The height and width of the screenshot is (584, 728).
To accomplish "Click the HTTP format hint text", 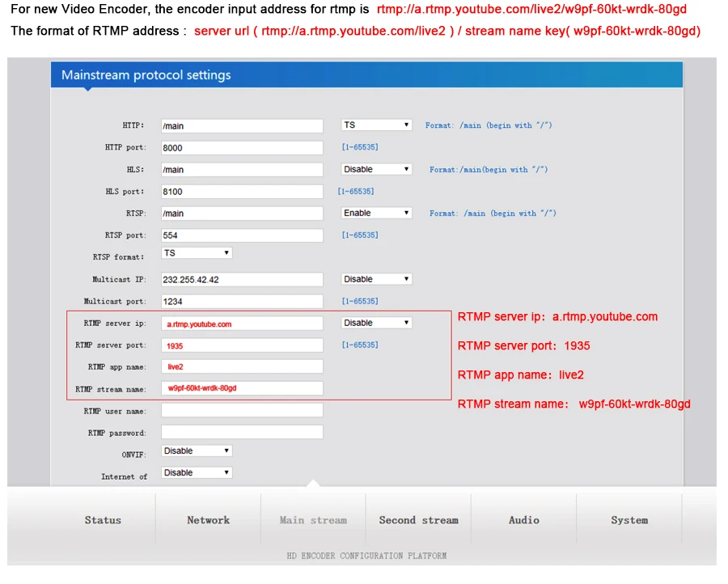I will [x=489, y=125].
